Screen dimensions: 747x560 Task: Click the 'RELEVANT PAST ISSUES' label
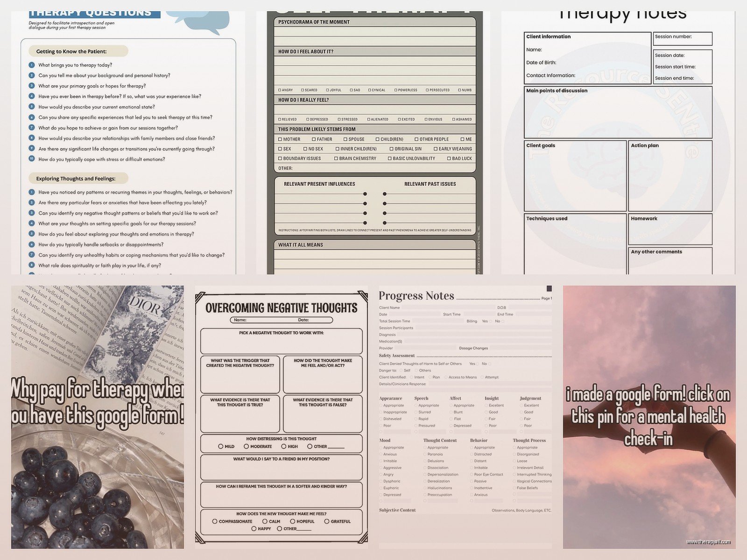(x=430, y=184)
